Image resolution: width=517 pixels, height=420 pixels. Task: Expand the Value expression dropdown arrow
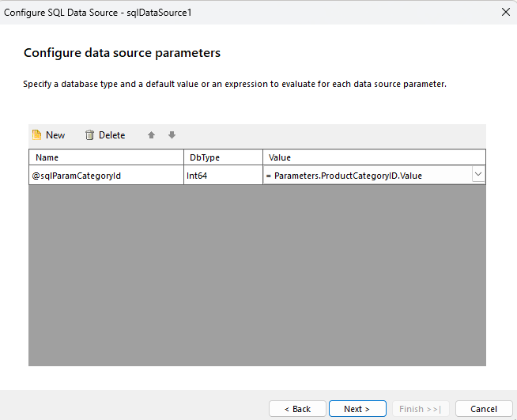477,175
